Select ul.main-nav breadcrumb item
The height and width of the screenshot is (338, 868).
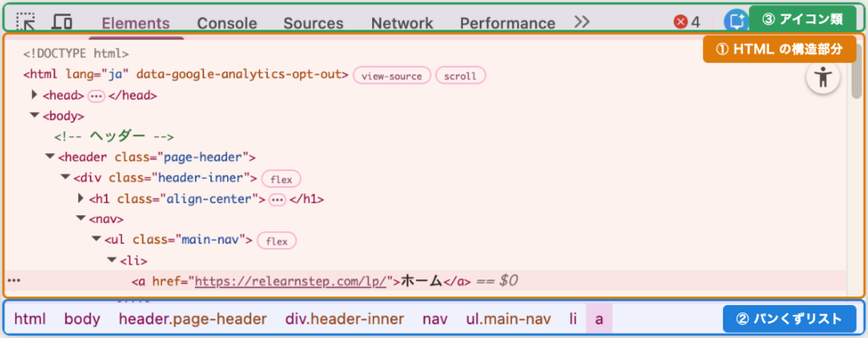click(x=509, y=319)
